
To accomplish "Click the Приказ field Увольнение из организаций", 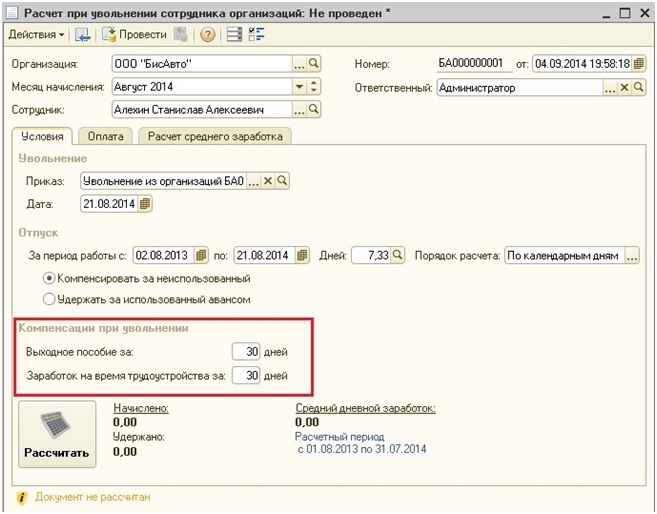I will coord(163,181).
